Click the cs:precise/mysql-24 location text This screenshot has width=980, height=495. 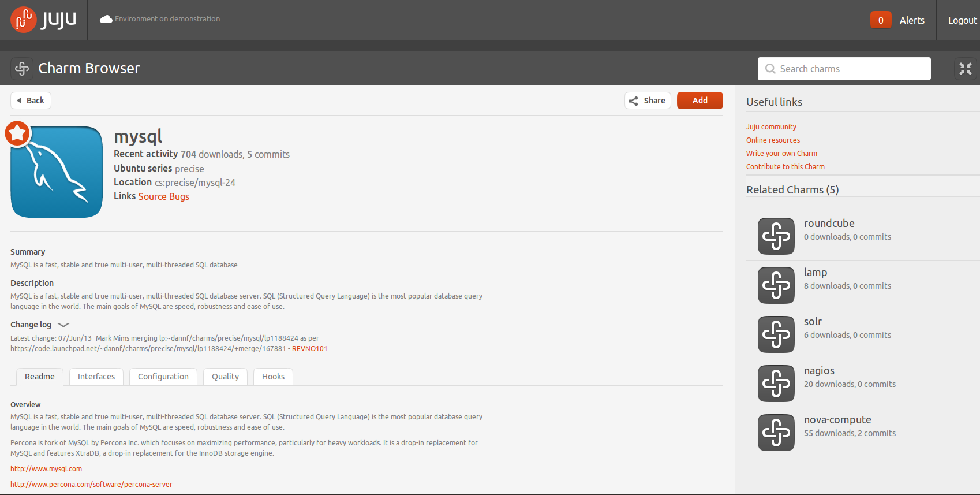coord(195,183)
